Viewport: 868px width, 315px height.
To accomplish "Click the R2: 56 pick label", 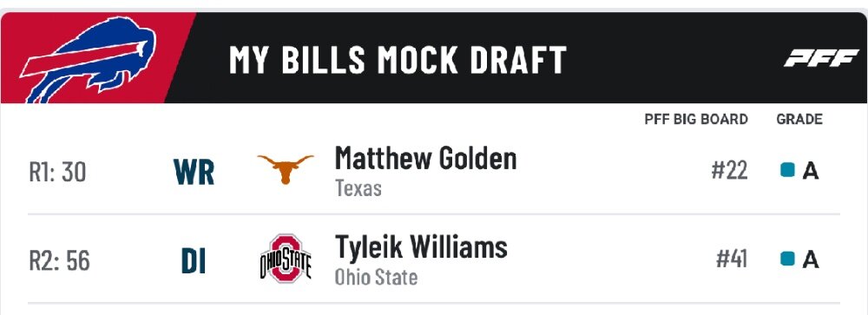I will (x=59, y=260).
